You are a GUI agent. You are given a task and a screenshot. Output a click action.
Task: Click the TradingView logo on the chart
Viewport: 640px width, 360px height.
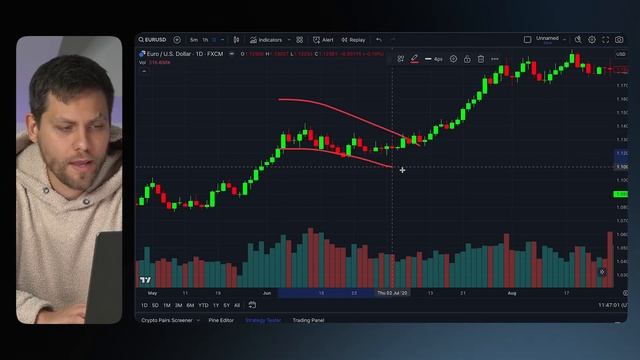pos(145,280)
